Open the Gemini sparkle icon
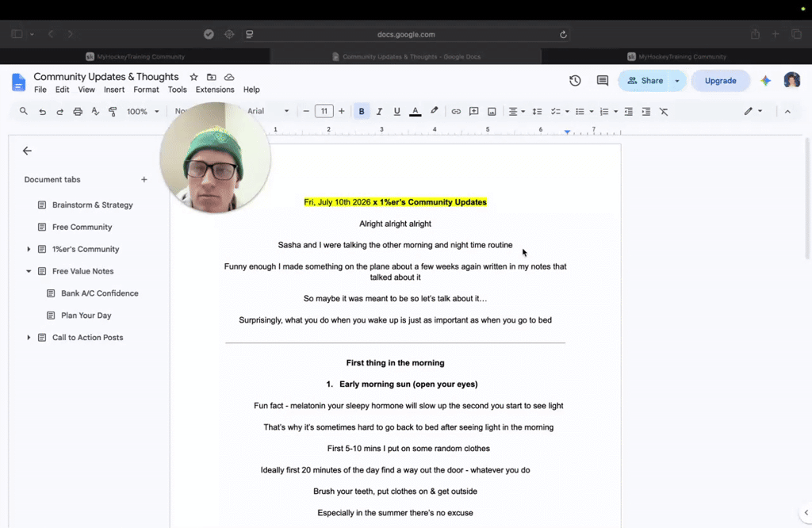The image size is (812, 528). [765, 81]
